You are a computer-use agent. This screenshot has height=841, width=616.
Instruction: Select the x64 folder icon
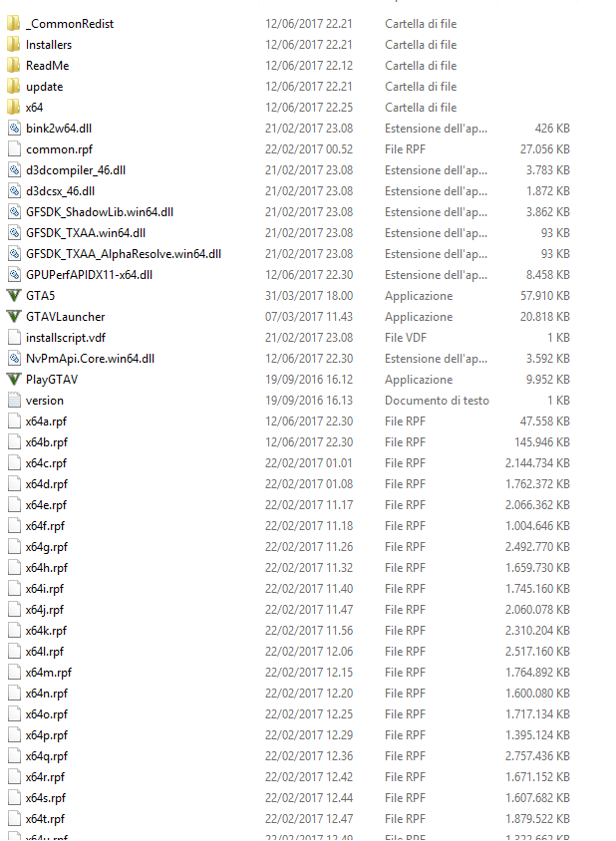click(14, 108)
